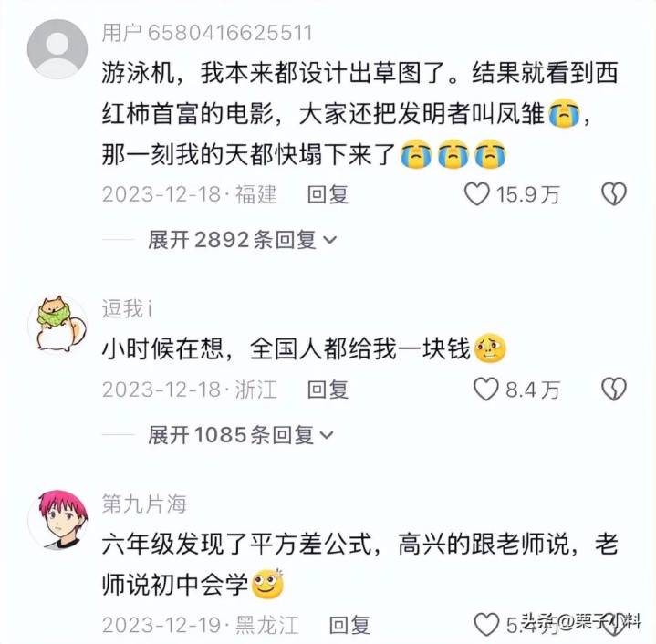Click chevron next to 展开2892条回复

[x=330, y=241]
